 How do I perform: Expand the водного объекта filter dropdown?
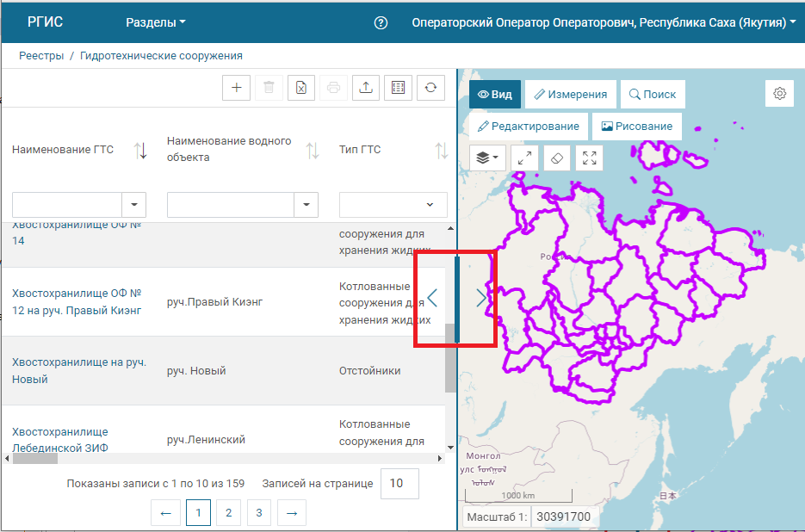[307, 204]
